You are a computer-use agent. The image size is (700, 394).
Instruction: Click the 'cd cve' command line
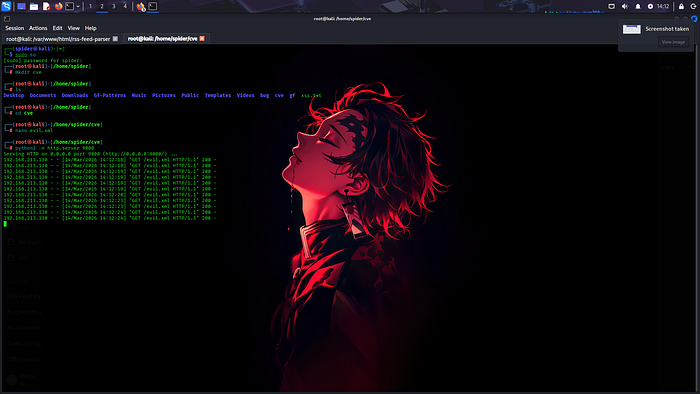(x=24, y=113)
